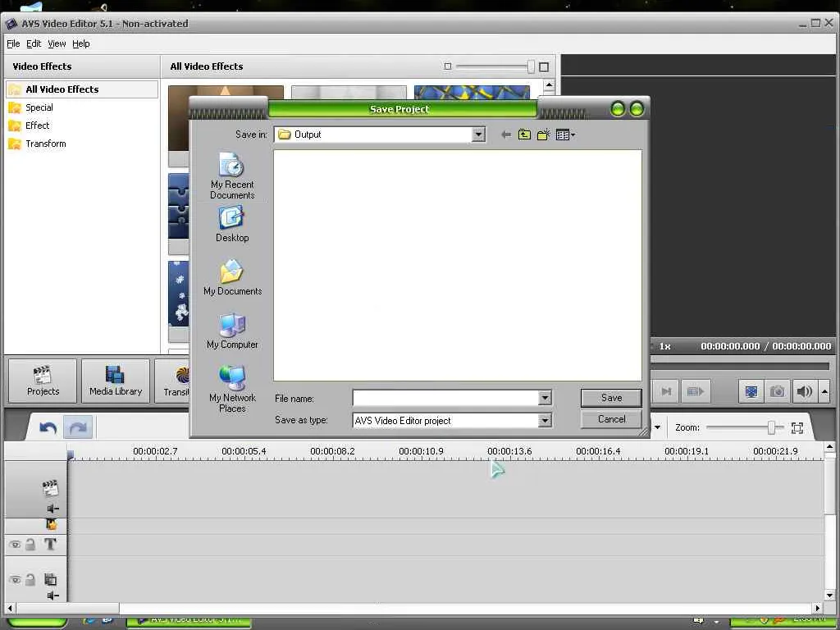This screenshot has width=840, height=630.
Task: Open the View Menu icon dropdown
Action: 566,135
